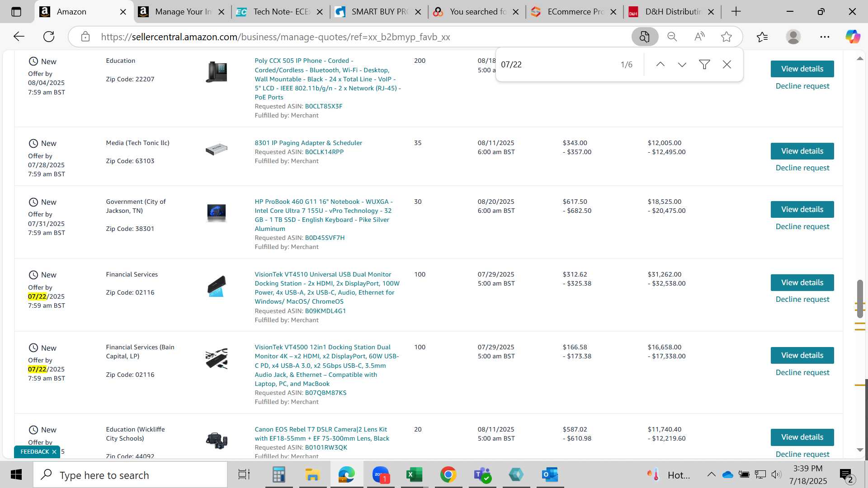
Task: View details for VisionTek VT4510 dock
Action: tap(802, 282)
